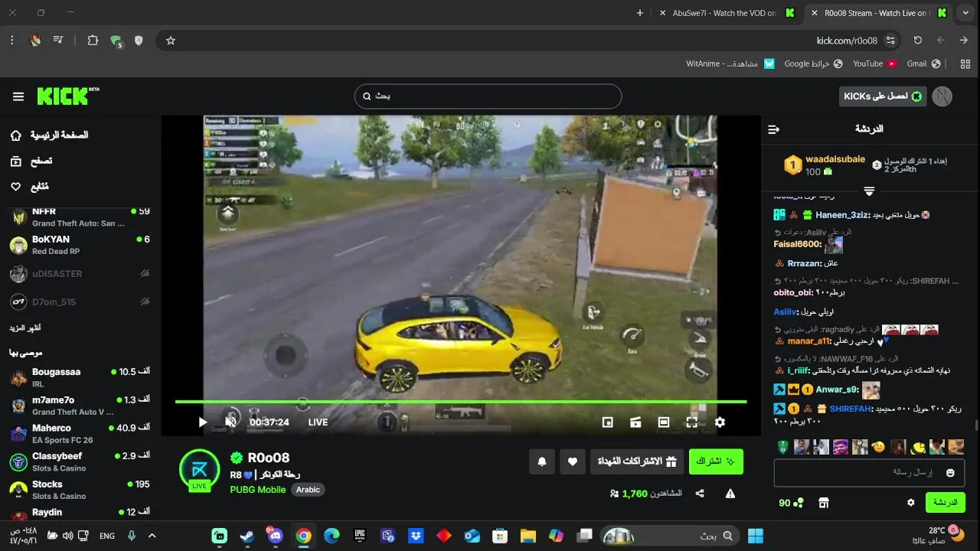Screen dimensions: 980x551
Task: Toggle the channel notification bell
Action: tap(542, 461)
